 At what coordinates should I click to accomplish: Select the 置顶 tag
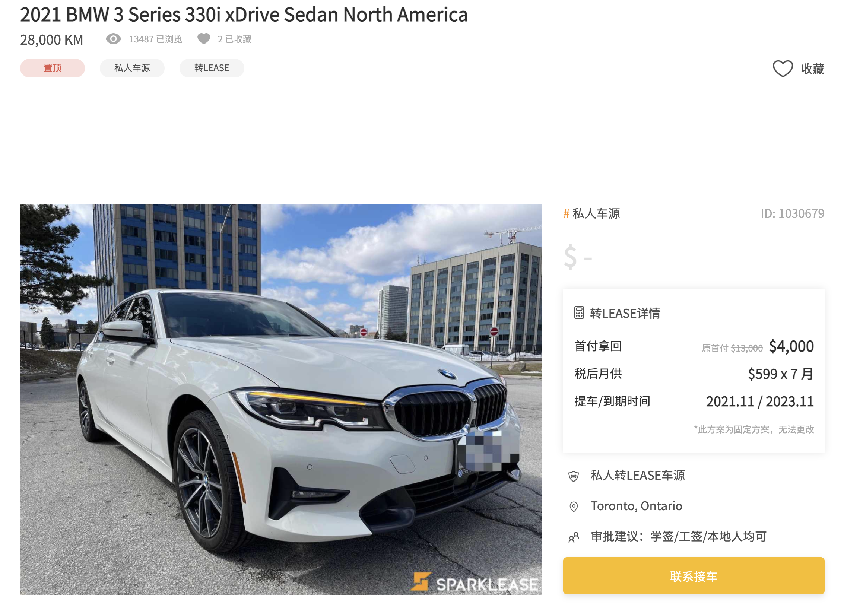[x=53, y=68]
